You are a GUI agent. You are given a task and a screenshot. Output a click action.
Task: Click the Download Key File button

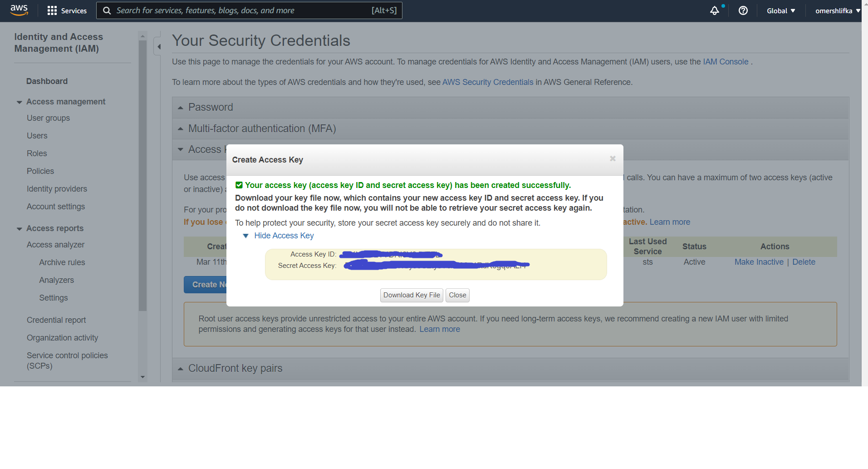412,295
